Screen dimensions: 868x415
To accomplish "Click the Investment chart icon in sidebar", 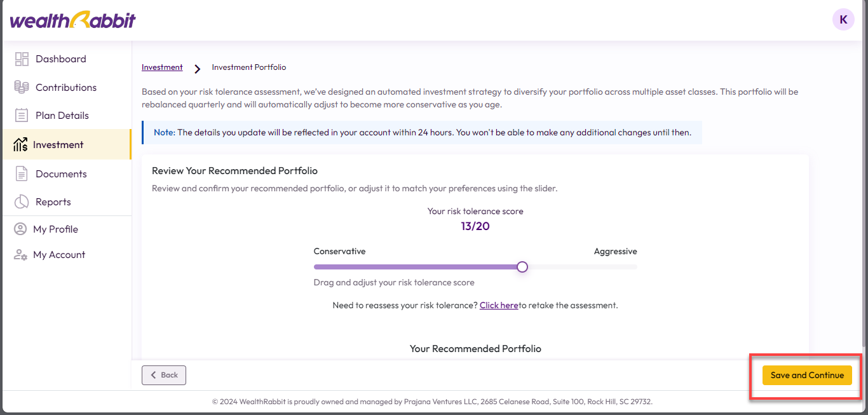I will click(20, 145).
